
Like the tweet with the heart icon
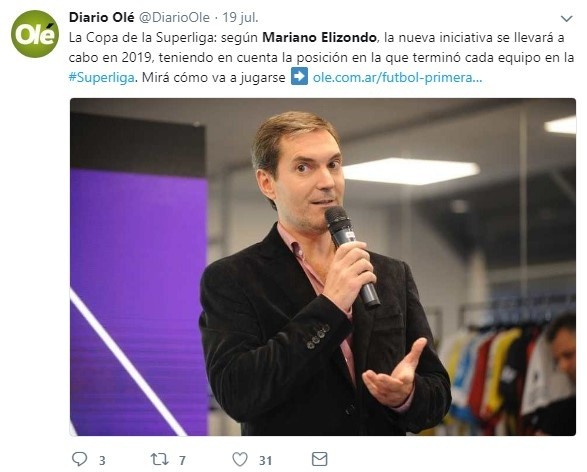pos(240,459)
